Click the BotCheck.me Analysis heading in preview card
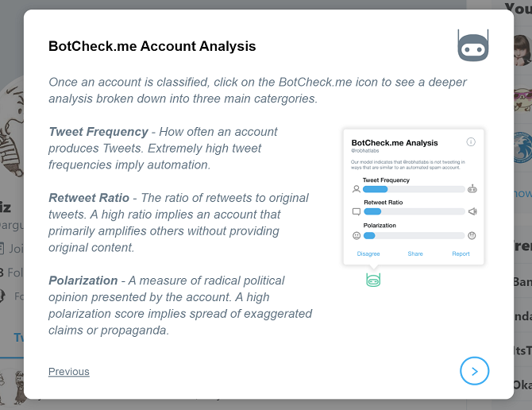Viewport: 532px width, 410px height. pos(394,143)
